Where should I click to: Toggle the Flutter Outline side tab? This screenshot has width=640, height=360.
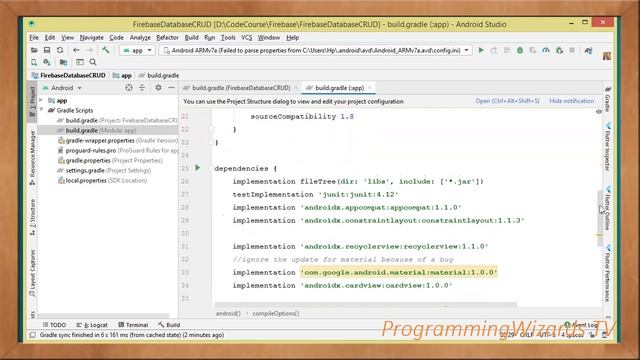(x=608, y=208)
